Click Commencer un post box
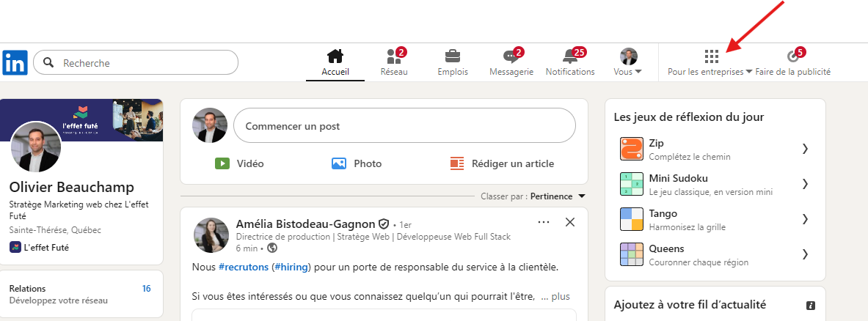 pyautogui.click(x=404, y=126)
